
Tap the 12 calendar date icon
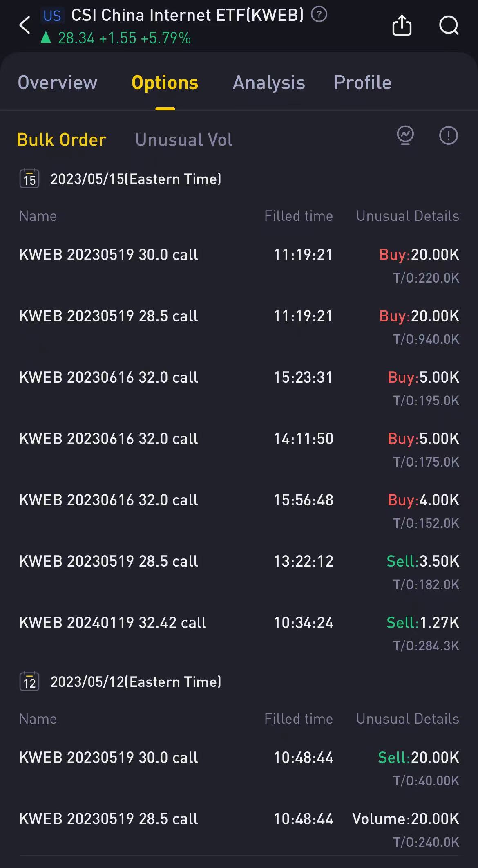pos(29,682)
